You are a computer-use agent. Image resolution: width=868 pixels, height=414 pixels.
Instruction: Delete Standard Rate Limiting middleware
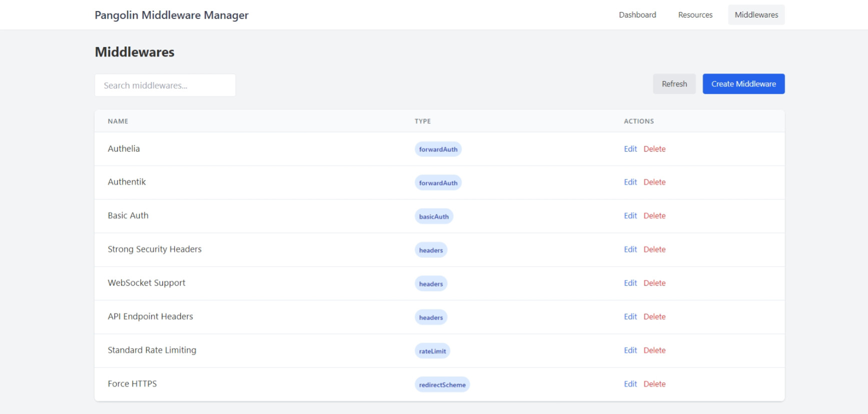[654, 350]
